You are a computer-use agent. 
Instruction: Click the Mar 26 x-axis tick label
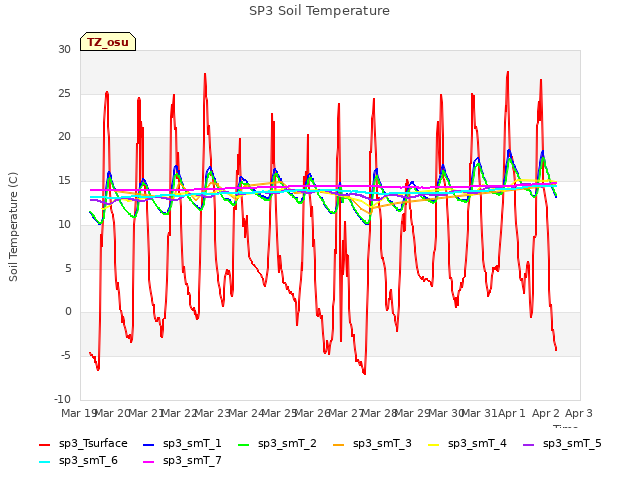point(313,413)
